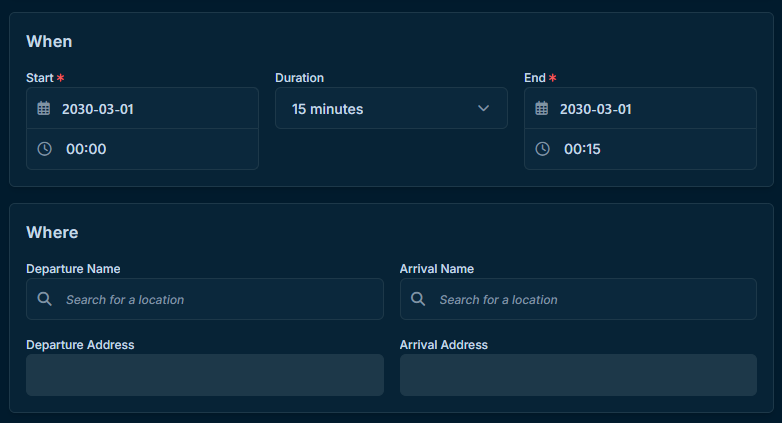Click the Where section heading
Image resolution: width=782 pixels, height=423 pixels.
pos(52,232)
